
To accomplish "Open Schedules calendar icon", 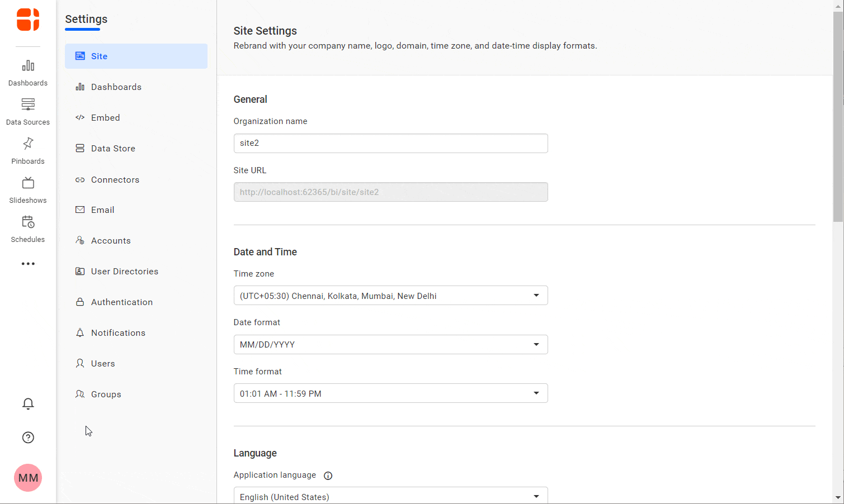I will tap(28, 222).
